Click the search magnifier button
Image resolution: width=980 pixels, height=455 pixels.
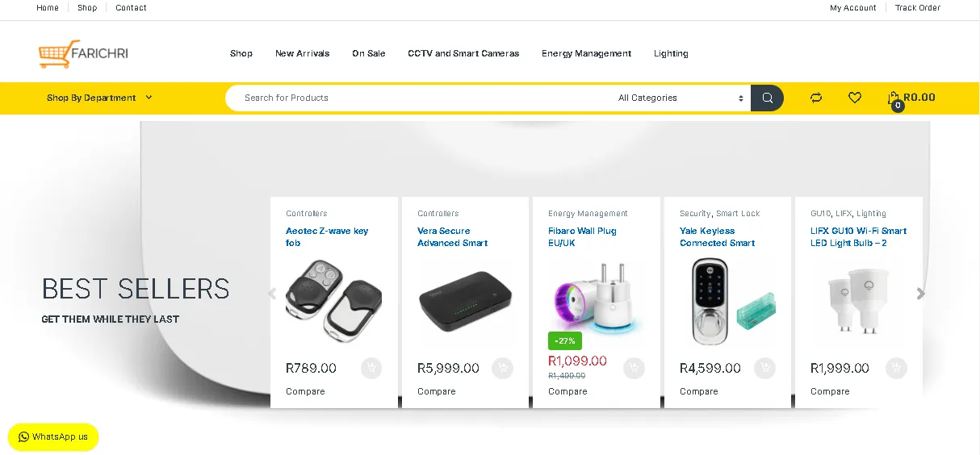click(x=767, y=98)
